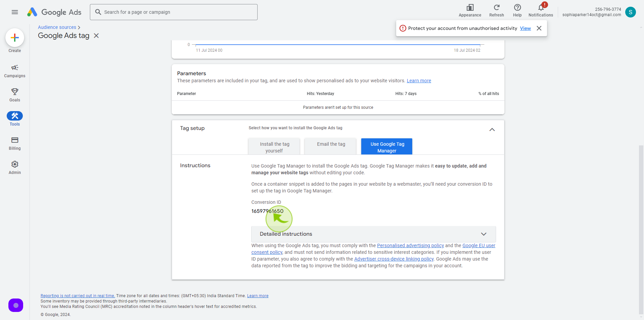This screenshot has width=644, height=320.
Task: Select Use Google Tag Manager tab
Action: pos(387,147)
